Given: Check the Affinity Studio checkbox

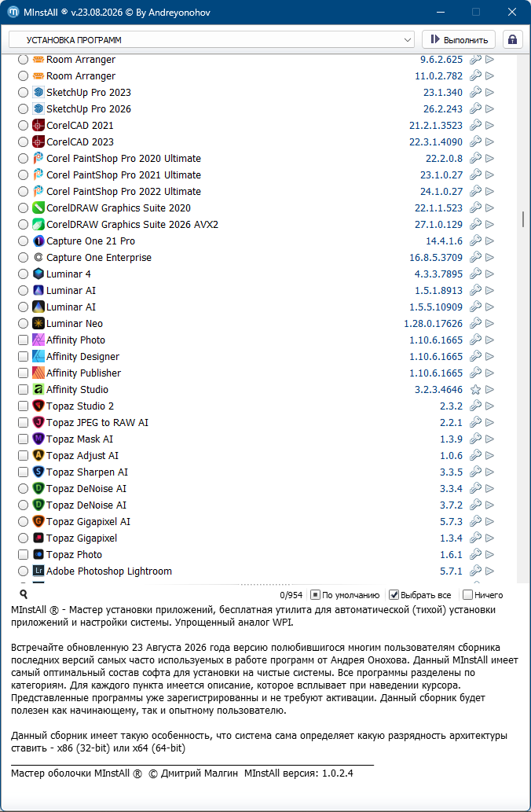Looking at the screenshot, I should click(23, 389).
